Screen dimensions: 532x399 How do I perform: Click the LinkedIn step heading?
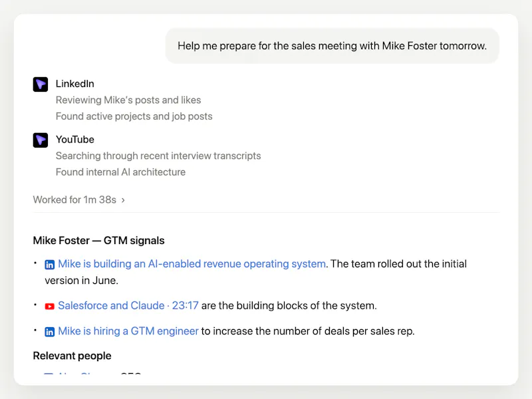click(x=75, y=84)
